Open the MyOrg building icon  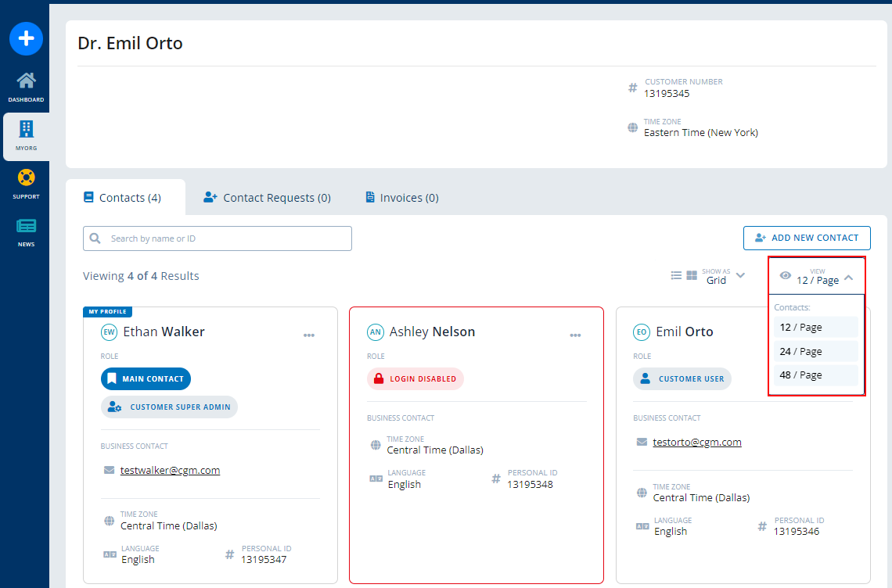[x=26, y=131]
